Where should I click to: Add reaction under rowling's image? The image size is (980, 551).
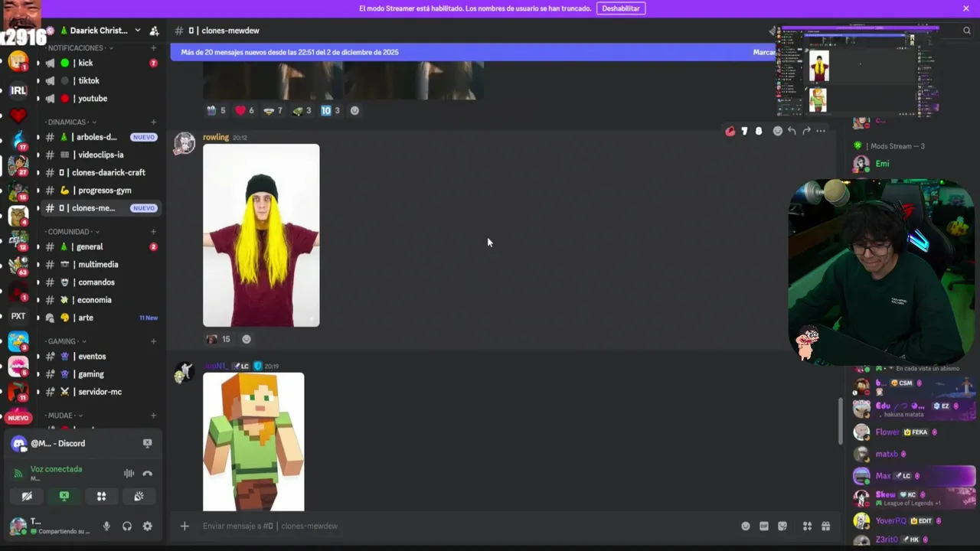[x=246, y=339]
